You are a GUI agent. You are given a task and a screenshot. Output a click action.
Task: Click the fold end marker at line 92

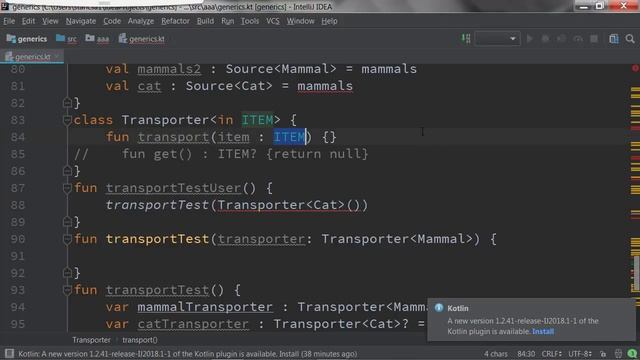tap(67, 273)
